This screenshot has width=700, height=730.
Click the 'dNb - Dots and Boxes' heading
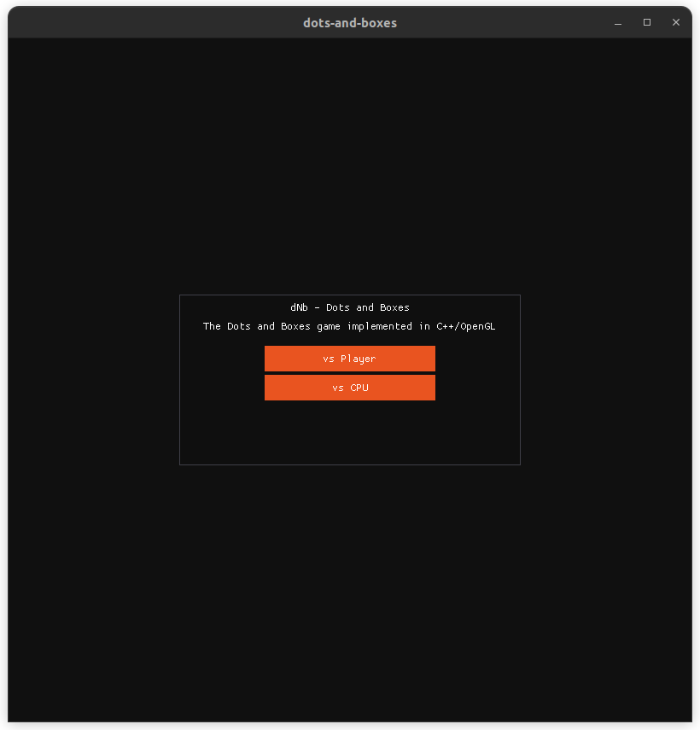[349, 307]
